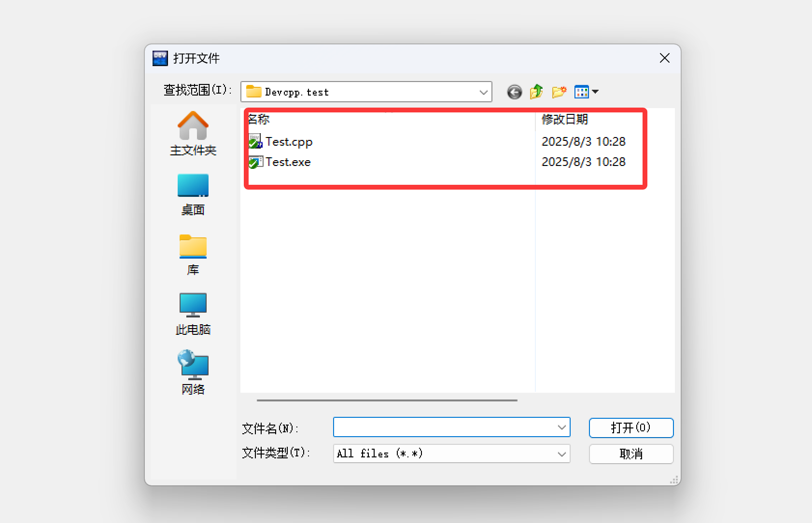This screenshot has width=812, height=523.
Task: Go up one folder level
Action: point(536,92)
